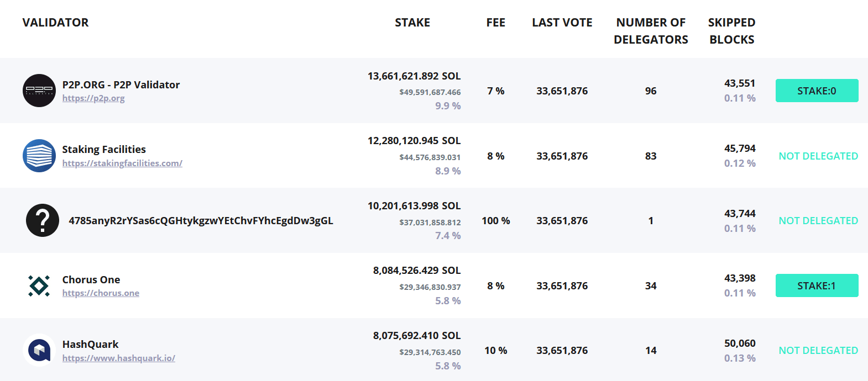Click NOT DELEGATED for HashQuark
This screenshot has width=868, height=381.
818,351
